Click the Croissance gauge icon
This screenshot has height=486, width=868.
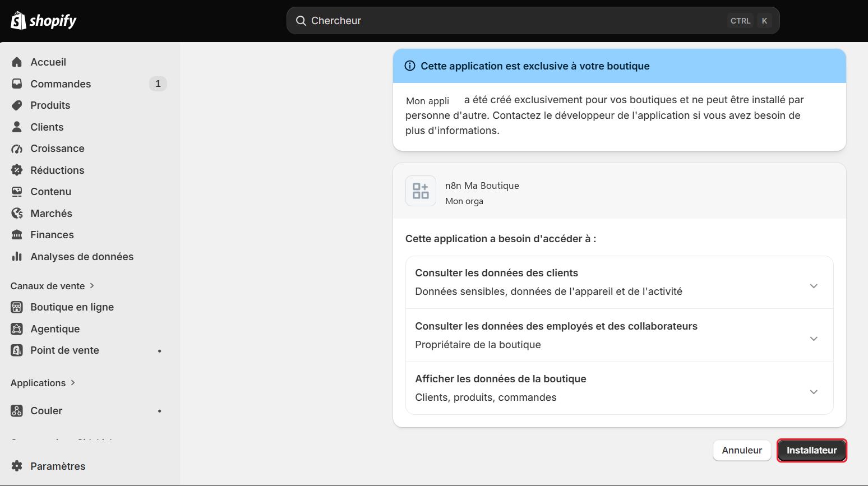[17, 149]
